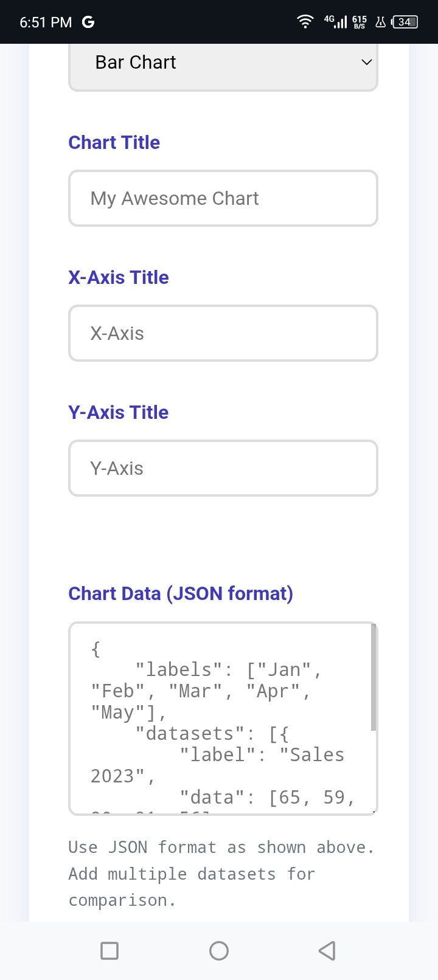Tap the Chart Data (JSON format) label
Image resolution: width=438 pixels, height=980 pixels.
[x=181, y=593]
